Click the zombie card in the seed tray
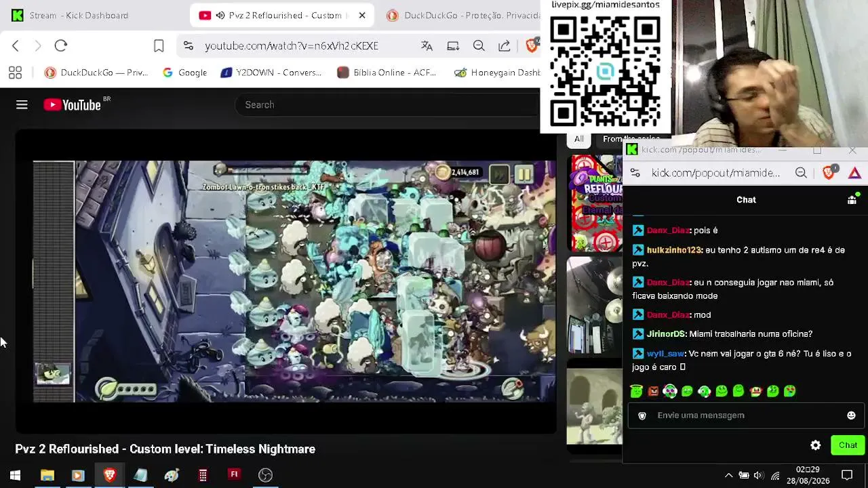 (53, 373)
